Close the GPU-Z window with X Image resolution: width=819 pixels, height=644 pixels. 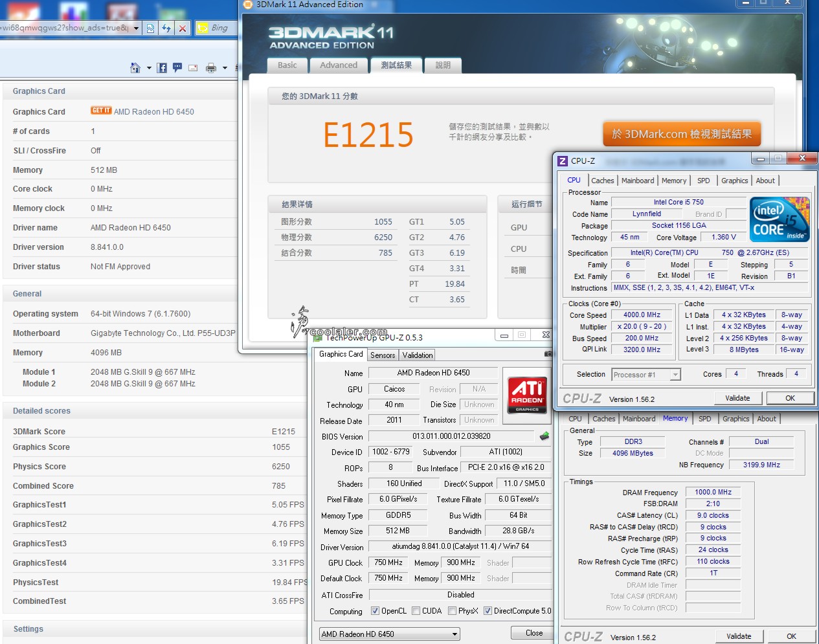pos(546,335)
